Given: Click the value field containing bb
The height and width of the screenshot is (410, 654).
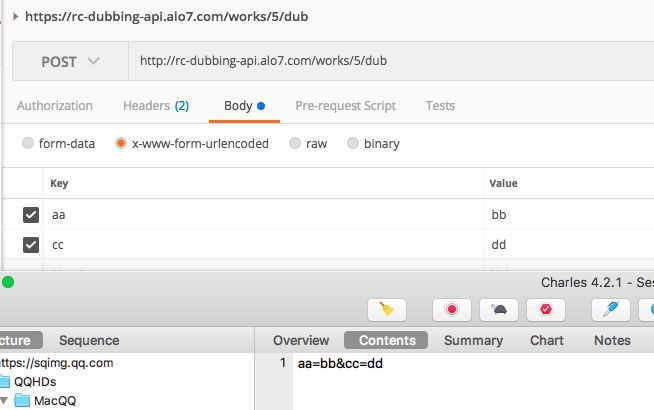Looking at the screenshot, I should point(569,214).
